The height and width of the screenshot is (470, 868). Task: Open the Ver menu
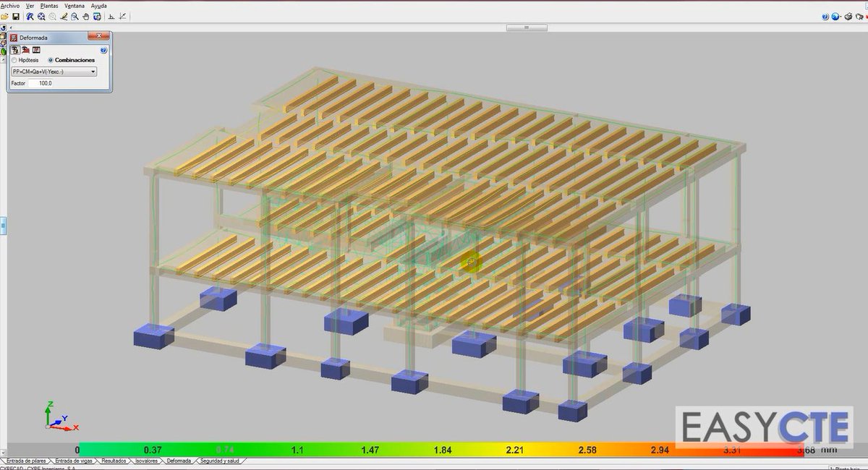tap(30, 6)
